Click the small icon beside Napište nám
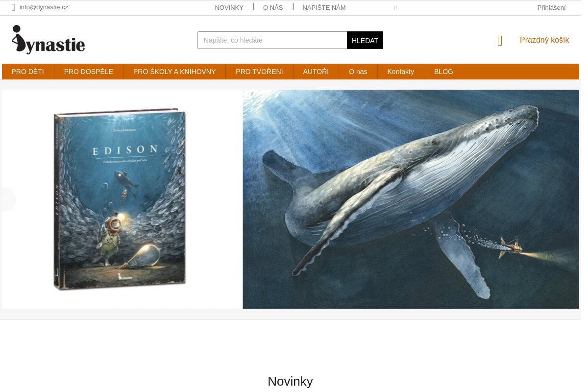This screenshot has height=392, width=588. [x=395, y=8]
